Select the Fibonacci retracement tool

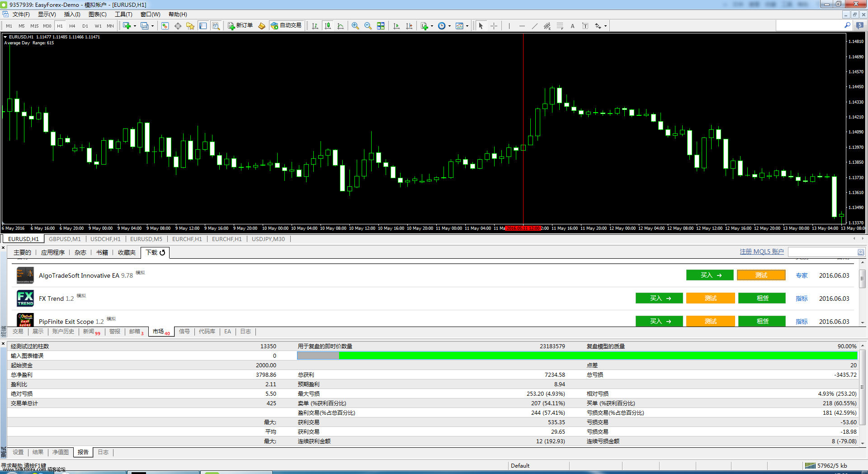point(560,26)
